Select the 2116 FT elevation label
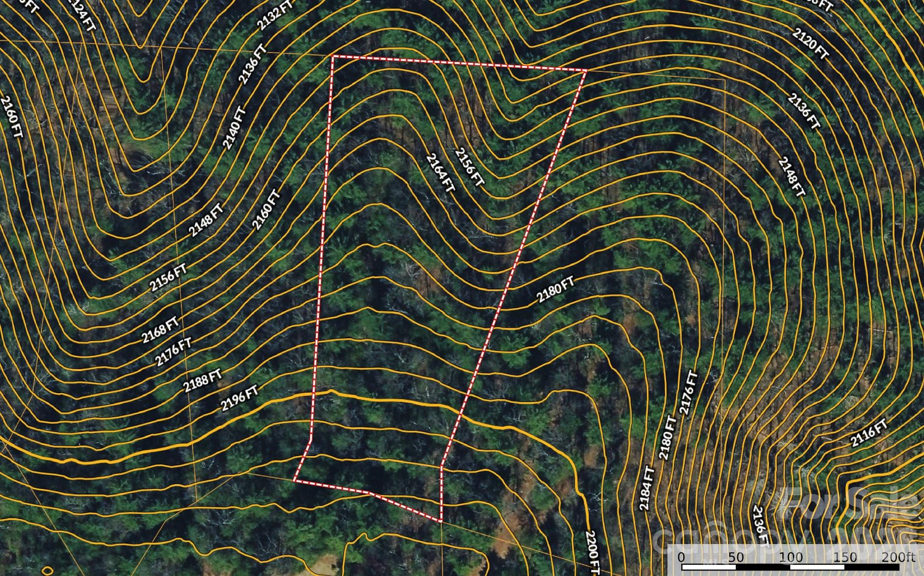The height and width of the screenshot is (576, 924). pyautogui.click(x=869, y=432)
